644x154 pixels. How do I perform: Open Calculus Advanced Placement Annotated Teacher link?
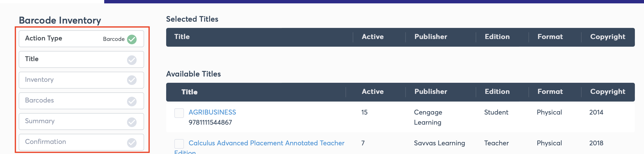point(266,143)
